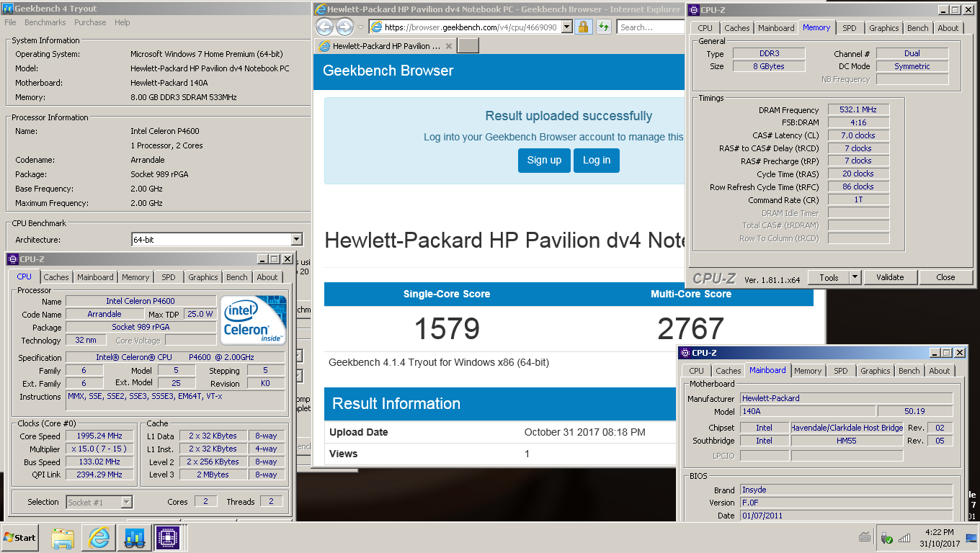Open Caches tab in the lower-left CPU-Z window

click(x=55, y=277)
